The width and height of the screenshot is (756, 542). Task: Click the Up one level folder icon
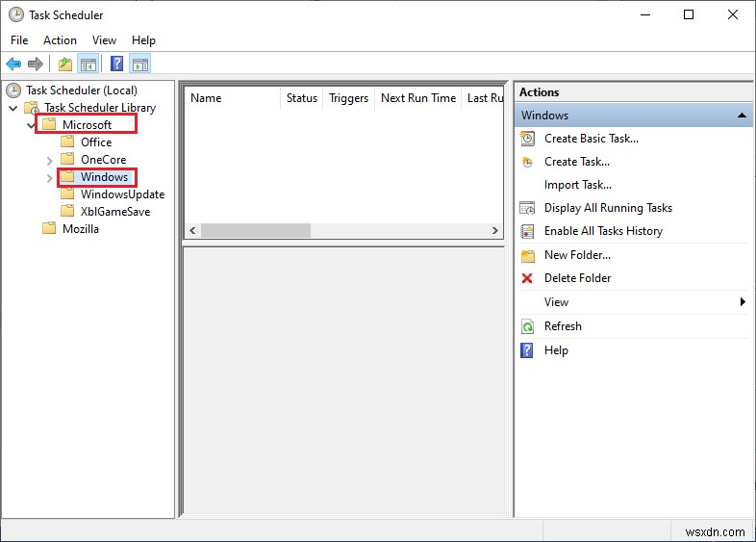coord(65,64)
